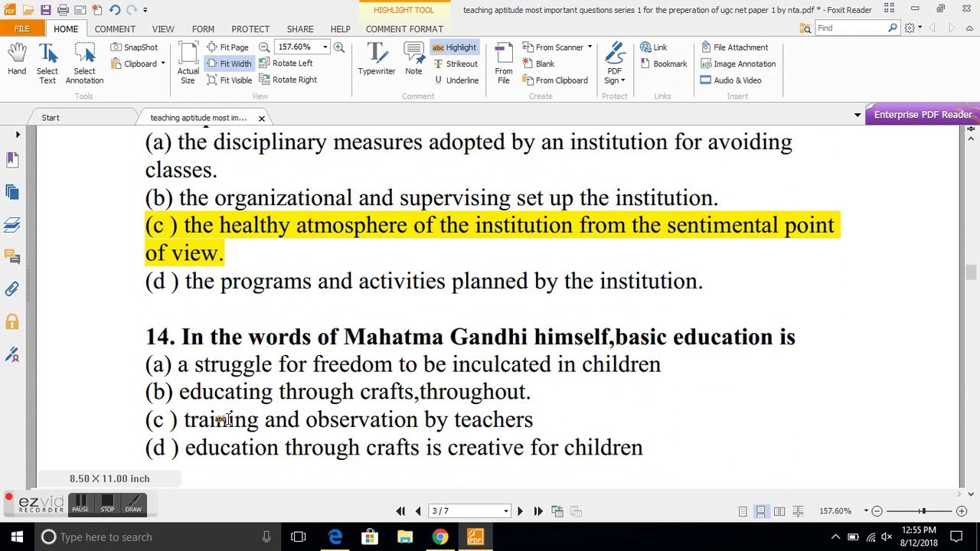
Task: Click the Enterprise PDF Reader banner
Action: (923, 115)
